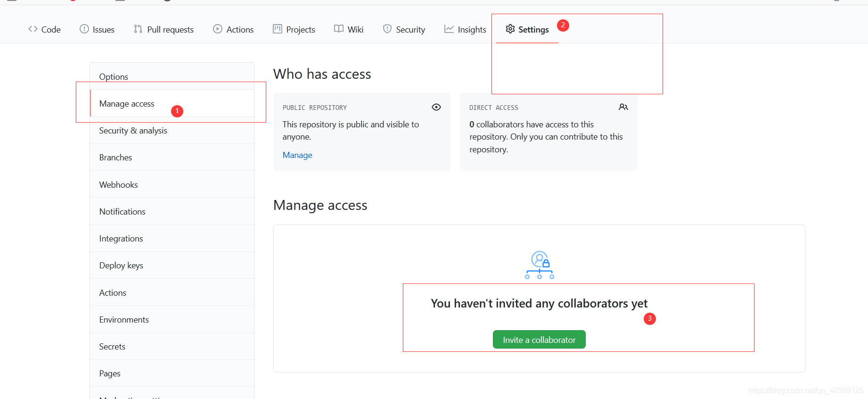Image resolution: width=868 pixels, height=399 pixels.
Task: Click the Projects board icon
Action: point(278,29)
